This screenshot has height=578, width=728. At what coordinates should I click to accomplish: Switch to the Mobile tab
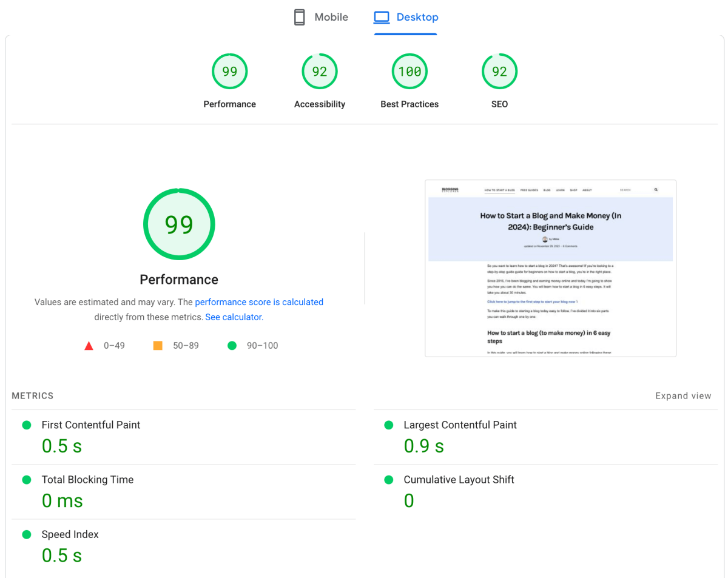coord(320,17)
